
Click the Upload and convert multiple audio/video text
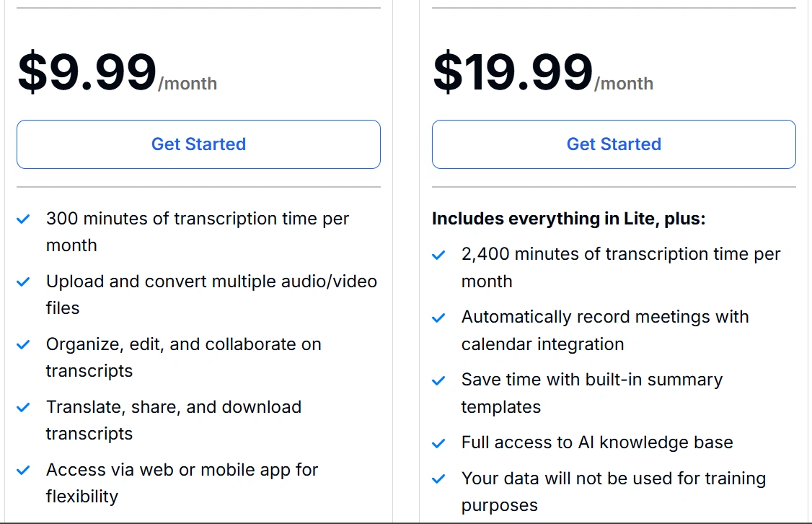pos(211,281)
